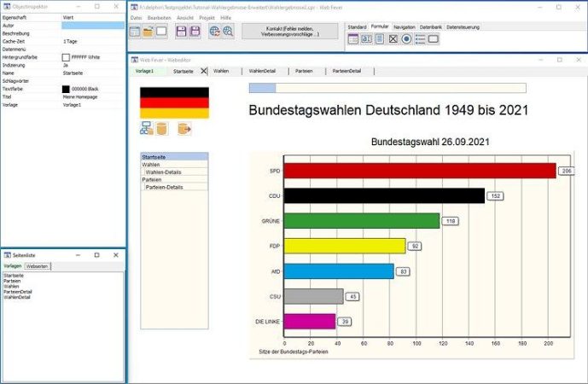
Task: Open the Webseiten tab in Seitenliste
Action: pos(38,266)
